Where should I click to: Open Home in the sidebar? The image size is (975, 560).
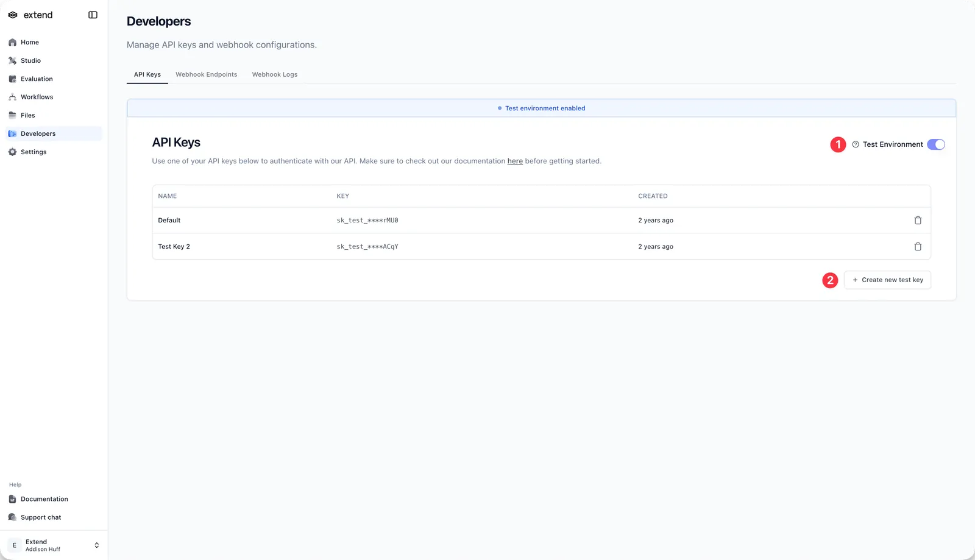(54, 43)
